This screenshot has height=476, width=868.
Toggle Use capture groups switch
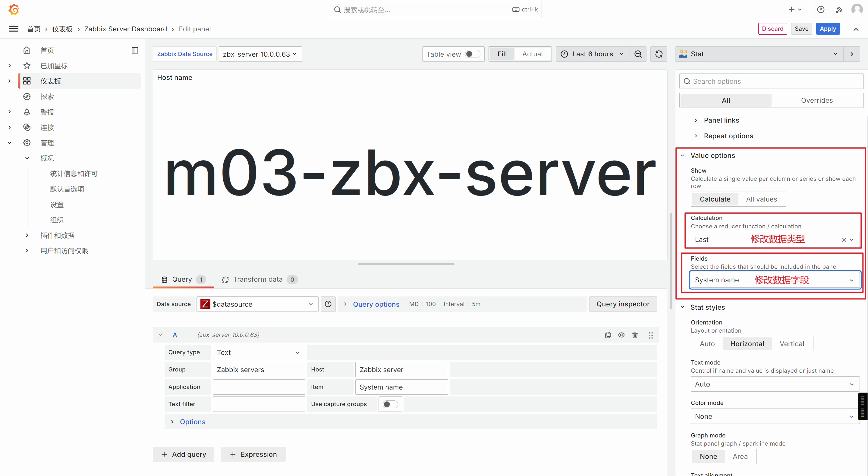click(390, 404)
